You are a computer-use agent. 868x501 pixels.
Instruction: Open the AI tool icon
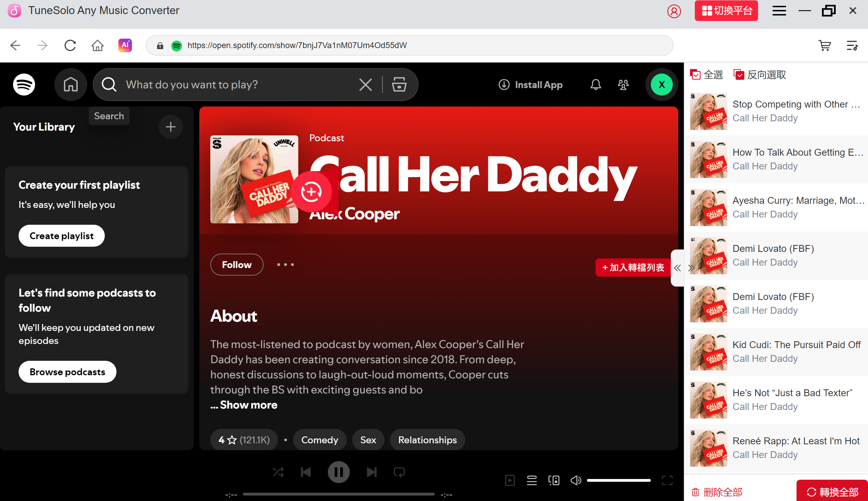coord(125,45)
